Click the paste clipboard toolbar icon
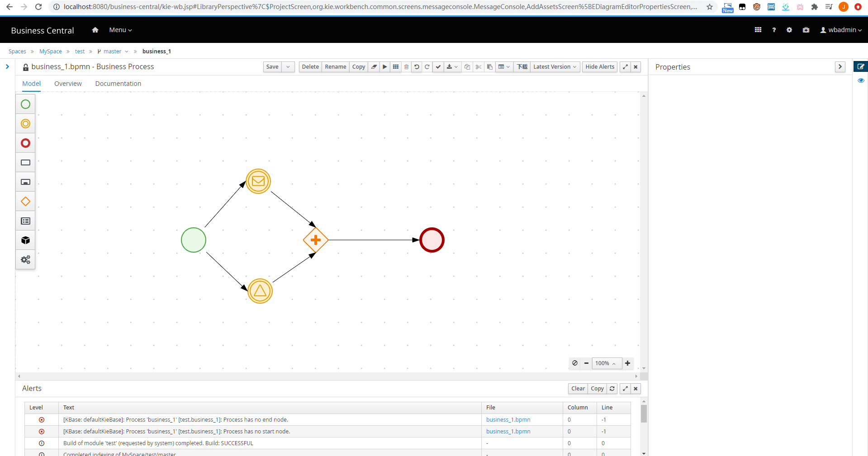Image resolution: width=868 pixels, height=456 pixels. (489, 67)
